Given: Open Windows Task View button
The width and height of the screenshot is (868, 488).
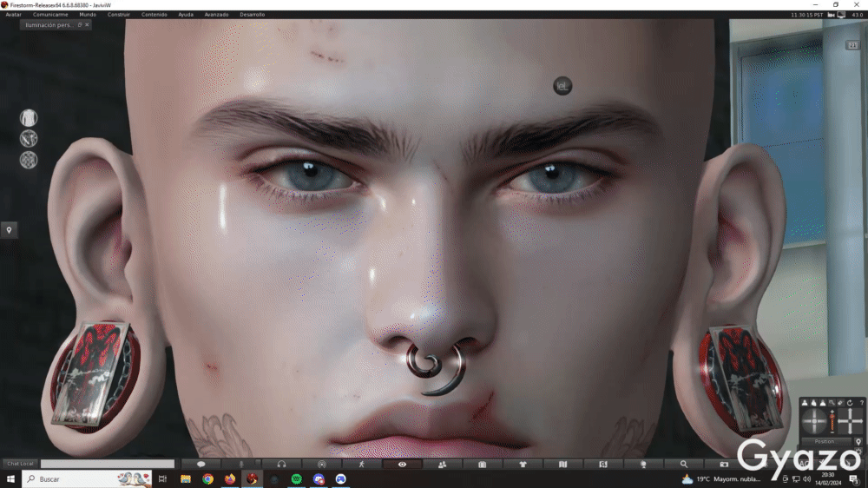Looking at the screenshot, I should point(162,478).
